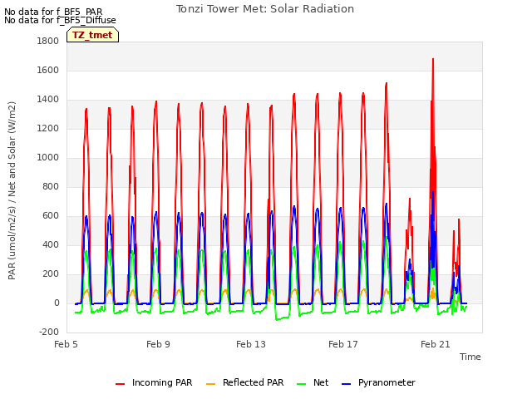Toggle the Incoming PAR legend label
Screen dimensions: 532x399
(x=162, y=382)
